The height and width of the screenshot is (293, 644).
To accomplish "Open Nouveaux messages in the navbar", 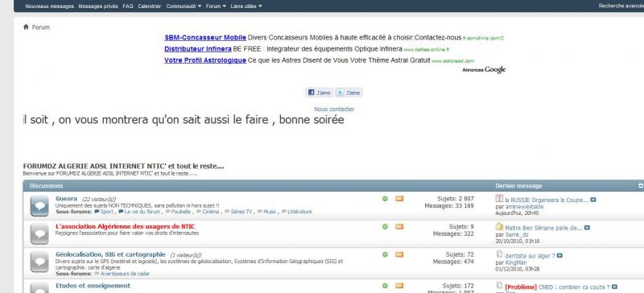I will coord(50,6).
